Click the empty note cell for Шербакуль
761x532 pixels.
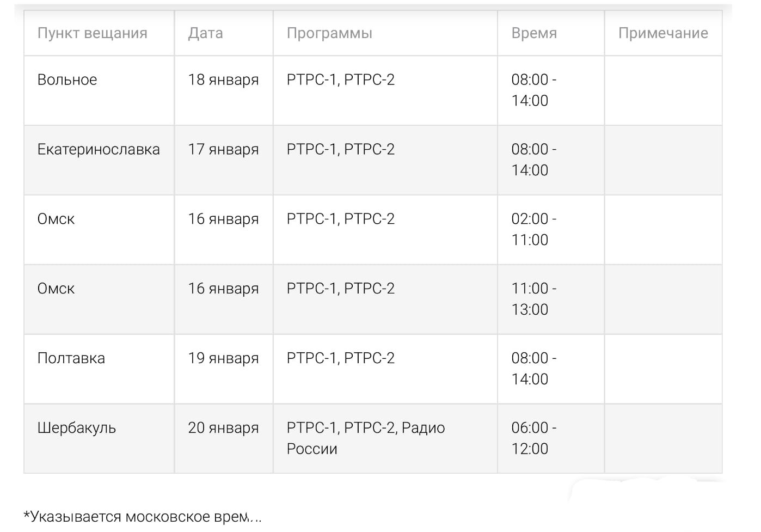tap(662, 438)
